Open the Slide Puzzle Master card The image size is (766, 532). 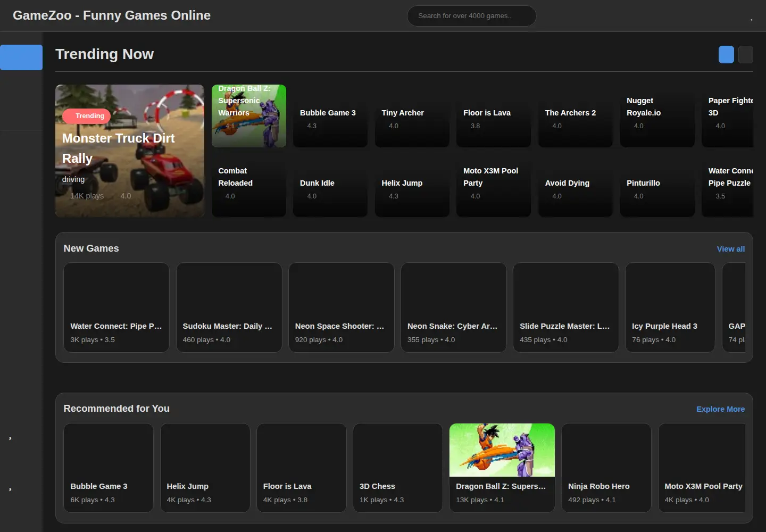tap(566, 307)
